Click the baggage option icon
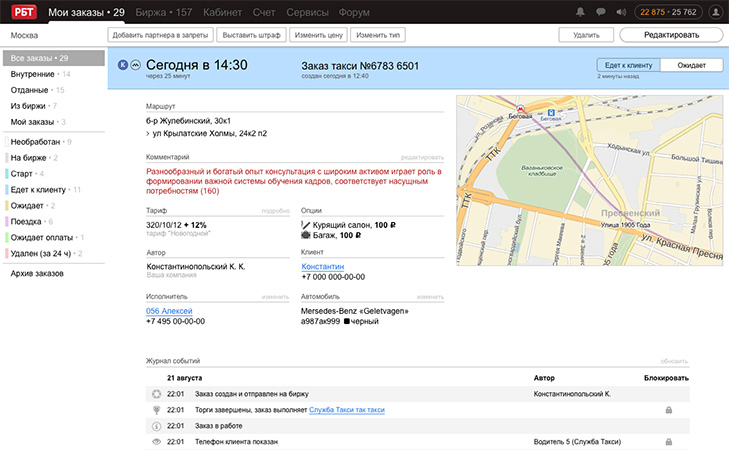Image resolution: width=729 pixels, height=450 pixels. click(305, 235)
